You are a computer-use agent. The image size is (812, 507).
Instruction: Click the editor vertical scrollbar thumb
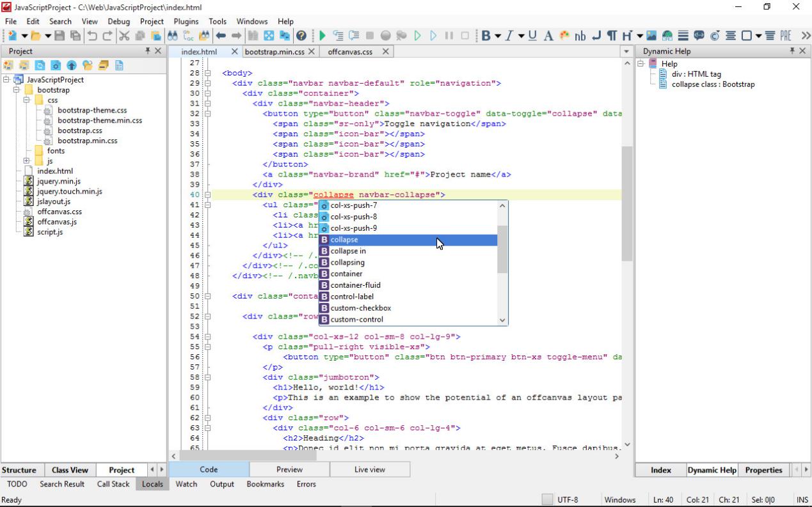point(626,203)
